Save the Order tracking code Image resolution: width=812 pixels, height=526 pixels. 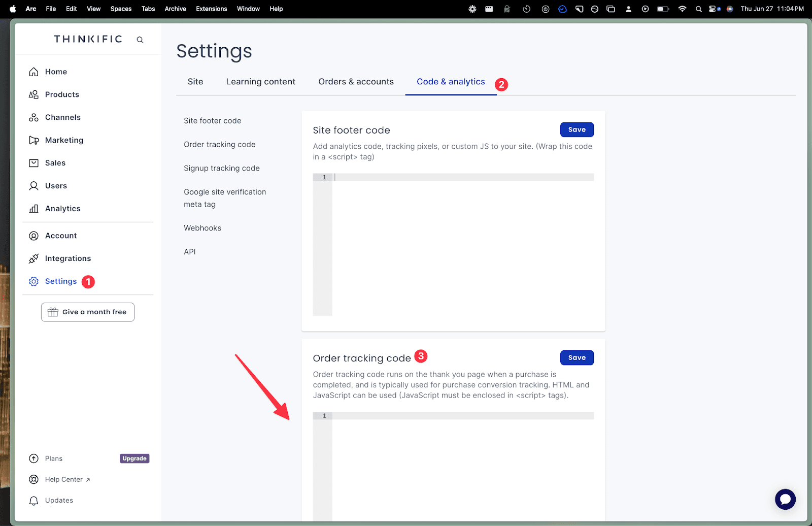pos(577,357)
